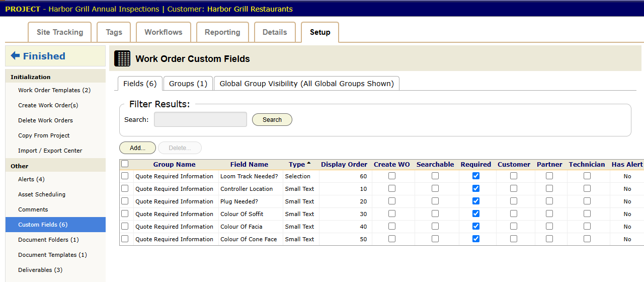The height and width of the screenshot is (282, 644).
Task: Click the Add... button
Action: point(137,148)
